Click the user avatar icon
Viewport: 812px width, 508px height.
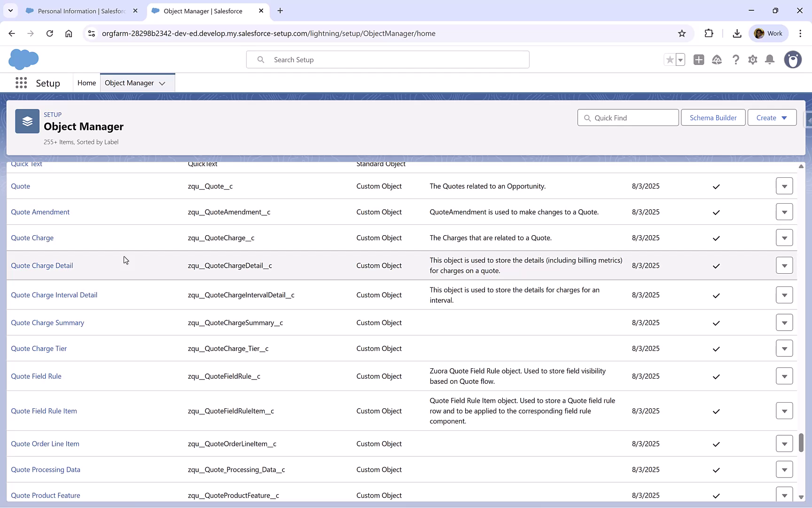(x=793, y=60)
